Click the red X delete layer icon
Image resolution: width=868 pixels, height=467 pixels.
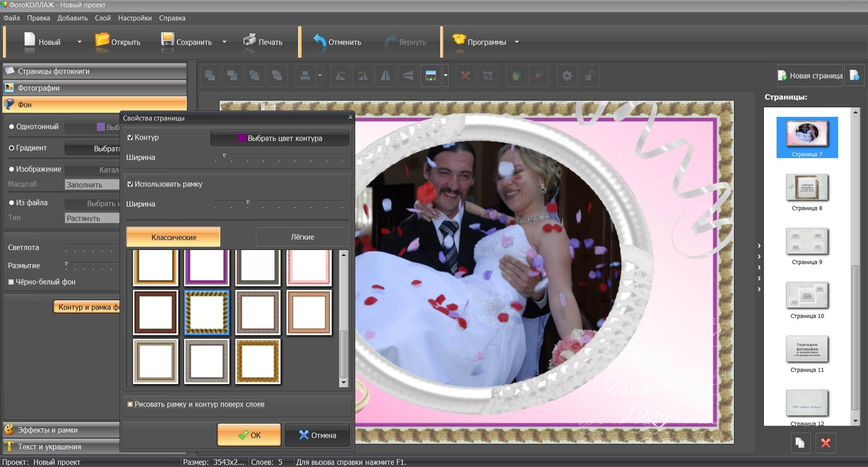pos(465,76)
